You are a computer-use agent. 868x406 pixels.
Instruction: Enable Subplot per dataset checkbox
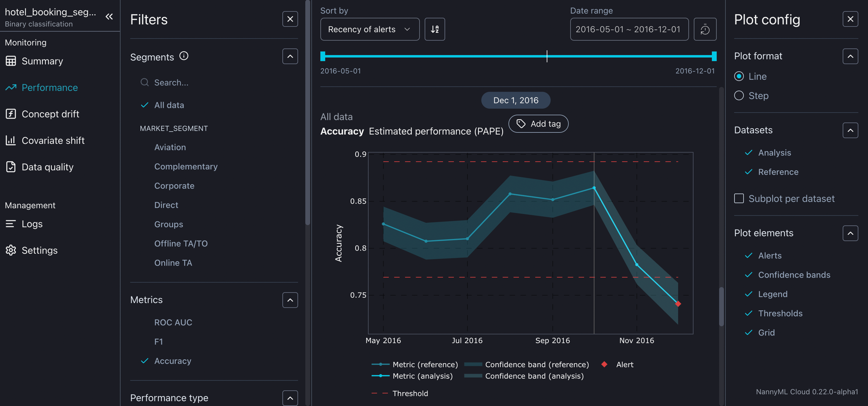(x=739, y=198)
